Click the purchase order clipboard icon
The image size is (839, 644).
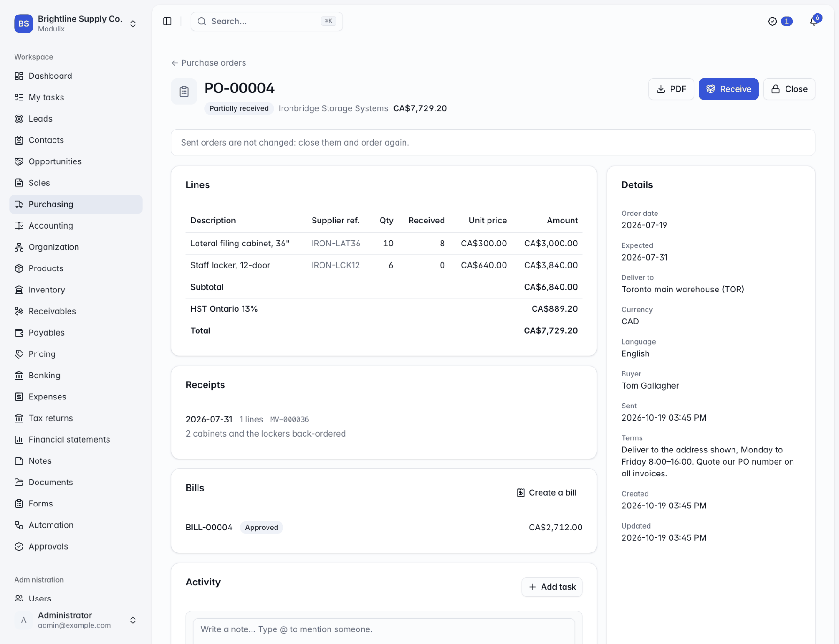[x=184, y=92]
